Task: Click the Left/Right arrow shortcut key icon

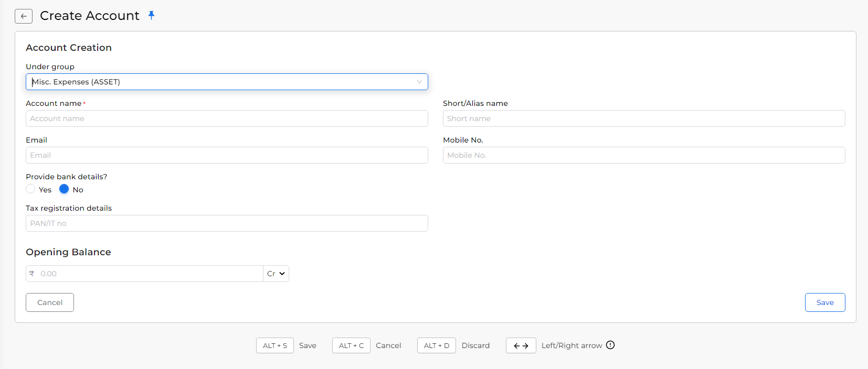Action: (521, 345)
